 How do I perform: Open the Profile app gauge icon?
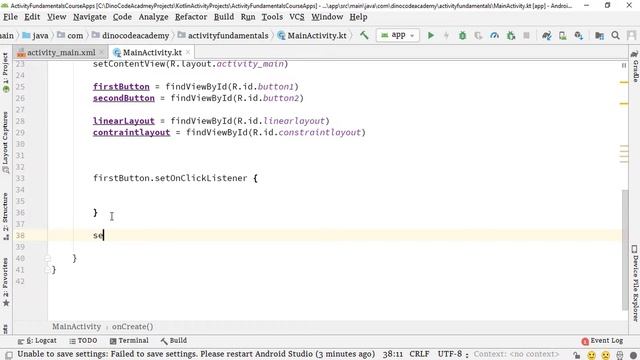coord(494,36)
